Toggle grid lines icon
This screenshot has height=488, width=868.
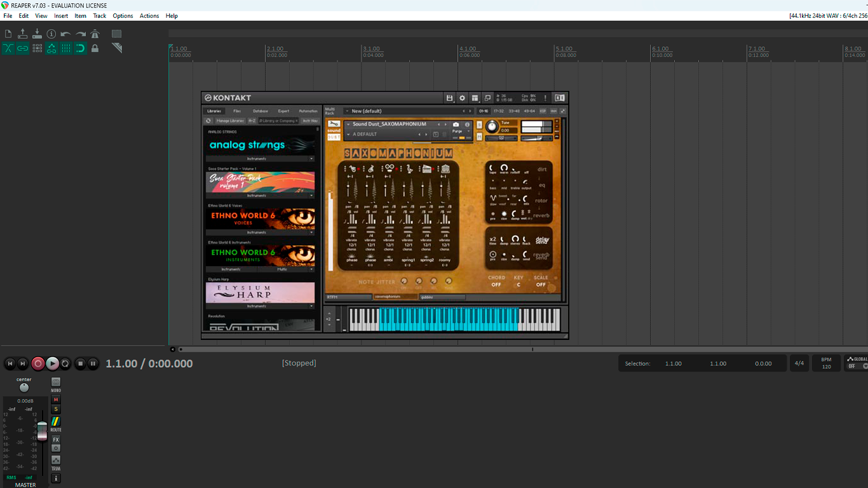click(66, 48)
